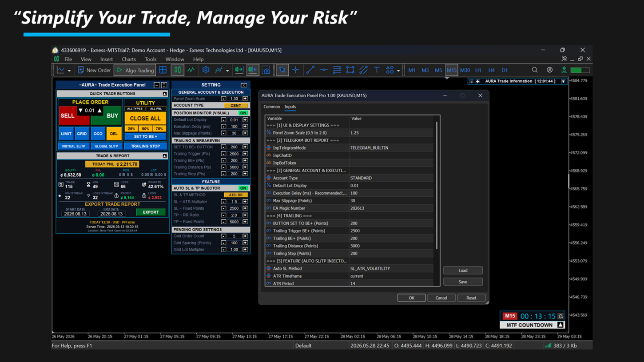Open the chart type dropdown arrow

pos(69,71)
